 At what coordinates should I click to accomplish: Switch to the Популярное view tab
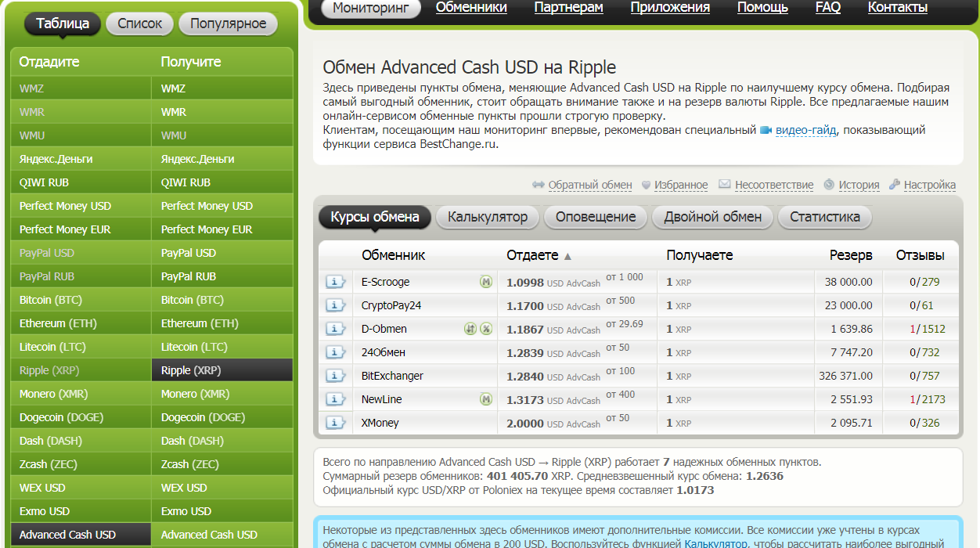tap(228, 23)
